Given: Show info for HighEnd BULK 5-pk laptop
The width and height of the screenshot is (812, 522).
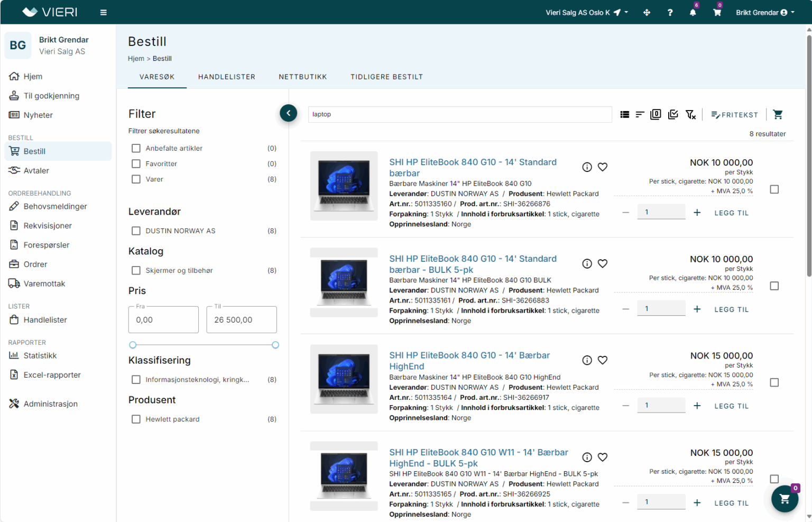Looking at the screenshot, I should coord(587,457).
